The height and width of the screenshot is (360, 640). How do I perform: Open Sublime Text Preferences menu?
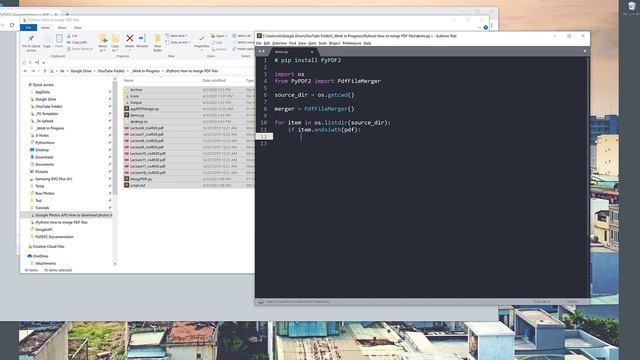(x=351, y=43)
